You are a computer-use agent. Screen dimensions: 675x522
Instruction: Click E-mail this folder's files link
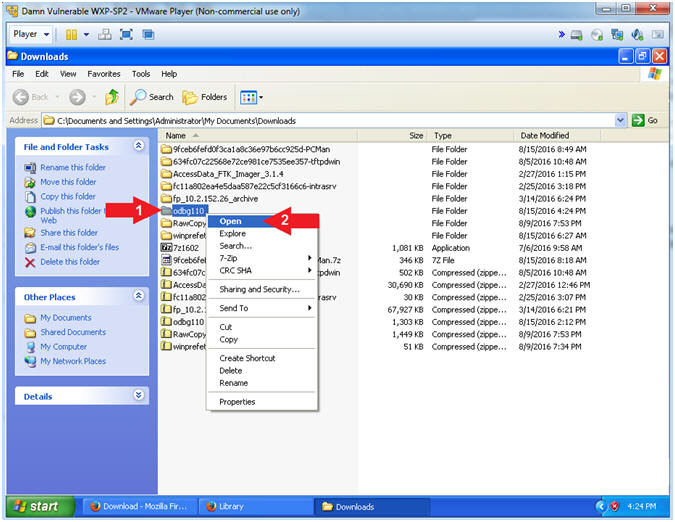[x=80, y=247]
